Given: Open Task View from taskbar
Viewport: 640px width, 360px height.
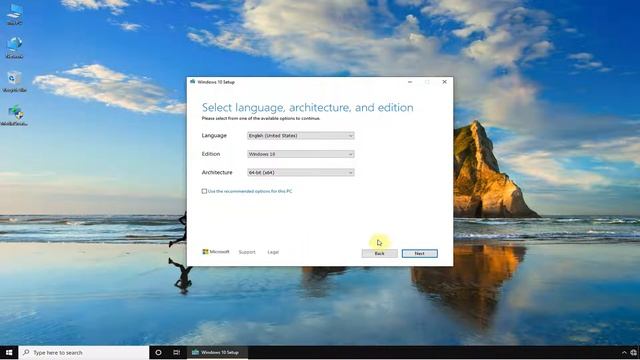Looking at the screenshot, I should (176, 352).
